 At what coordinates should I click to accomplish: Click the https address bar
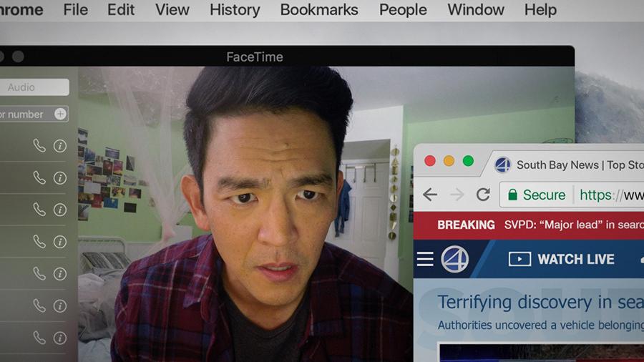[612, 195]
